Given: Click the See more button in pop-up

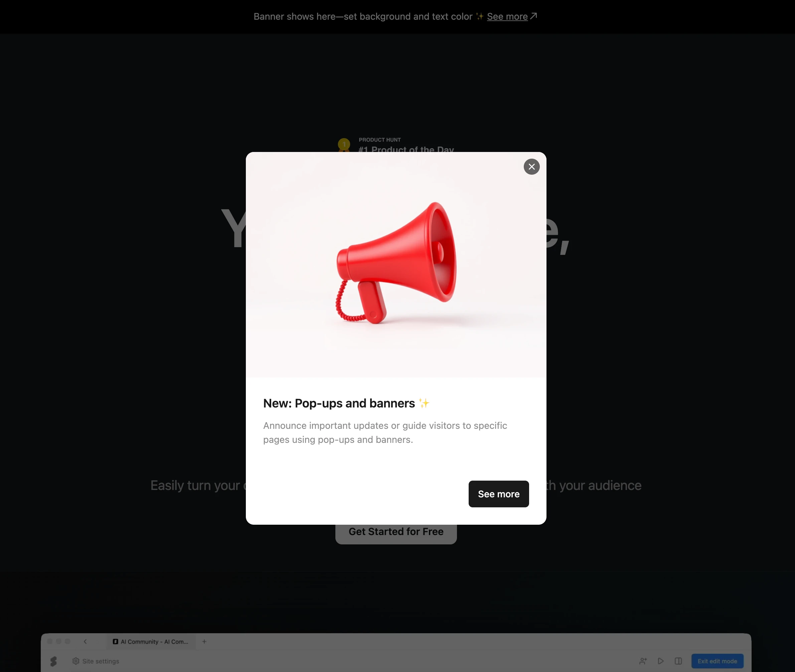Looking at the screenshot, I should point(498,494).
